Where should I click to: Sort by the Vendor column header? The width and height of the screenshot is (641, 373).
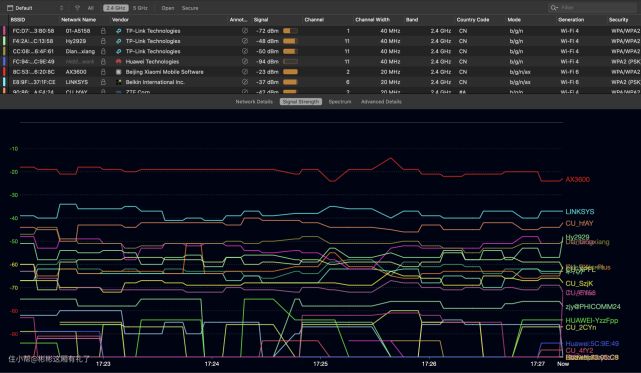click(120, 20)
